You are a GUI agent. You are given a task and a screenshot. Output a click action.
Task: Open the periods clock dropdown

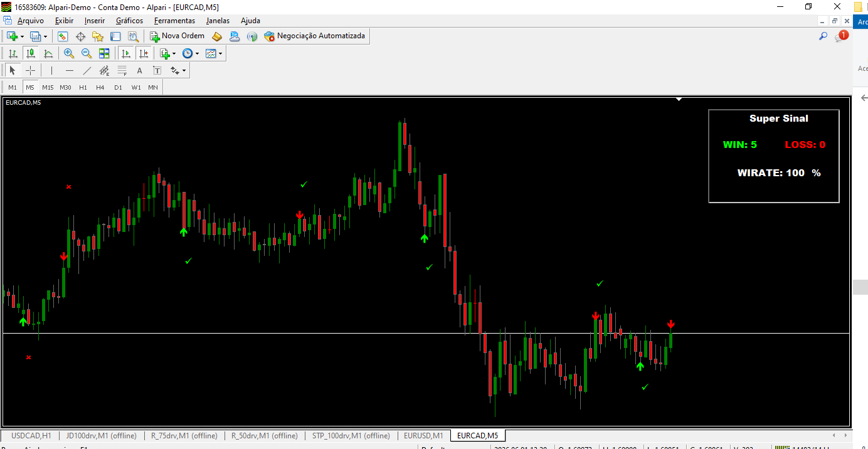(x=191, y=53)
